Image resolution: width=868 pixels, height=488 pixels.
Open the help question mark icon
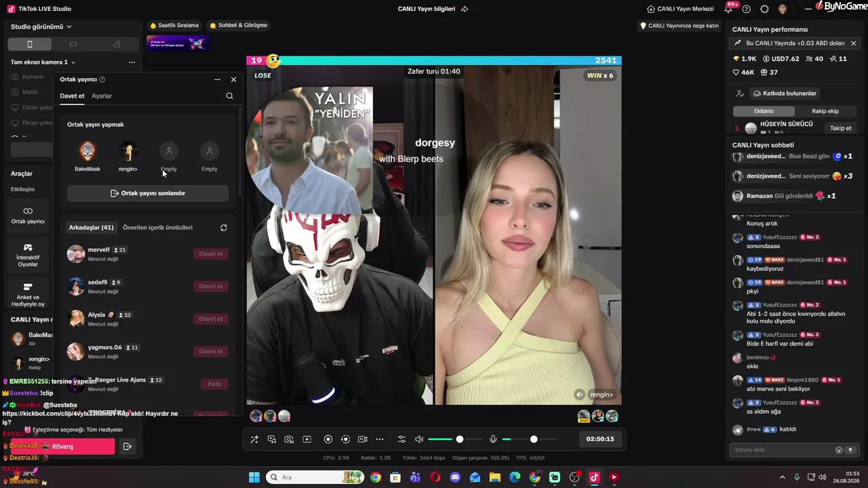pos(747,9)
